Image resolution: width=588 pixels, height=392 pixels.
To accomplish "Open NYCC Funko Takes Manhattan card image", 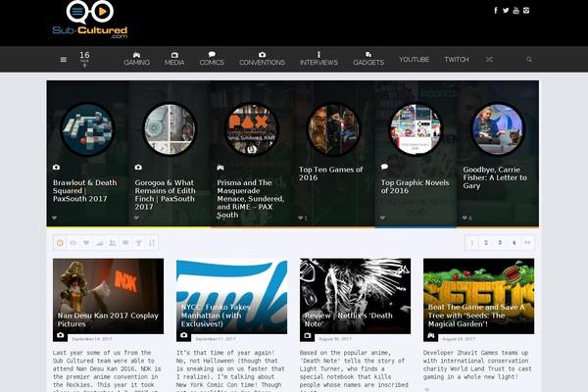I will click(231, 296).
